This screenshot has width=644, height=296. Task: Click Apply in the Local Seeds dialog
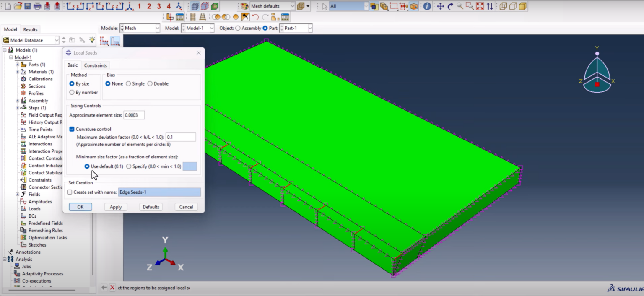[115, 207]
